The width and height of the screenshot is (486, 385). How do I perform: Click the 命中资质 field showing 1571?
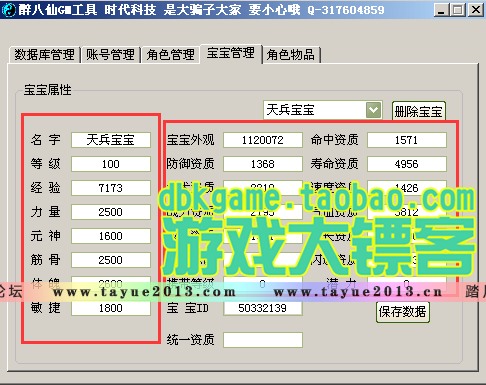[x=407, y=140]
